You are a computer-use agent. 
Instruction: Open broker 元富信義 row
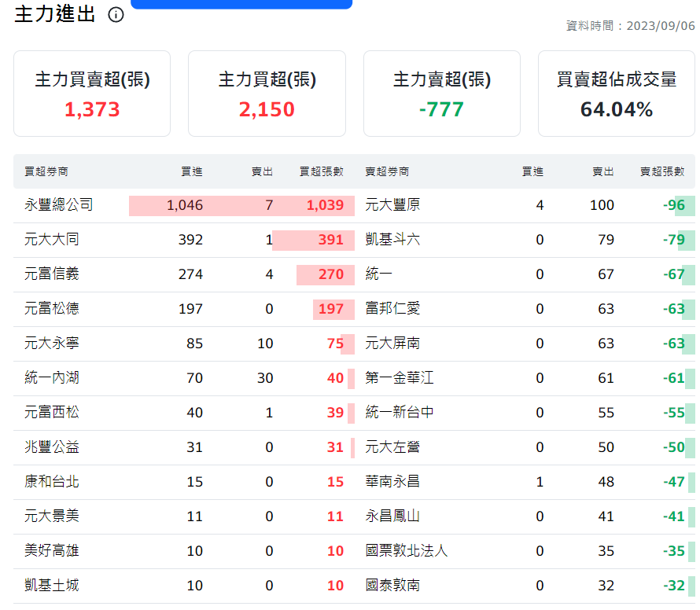pyautogui.click(x=52, y=274)
